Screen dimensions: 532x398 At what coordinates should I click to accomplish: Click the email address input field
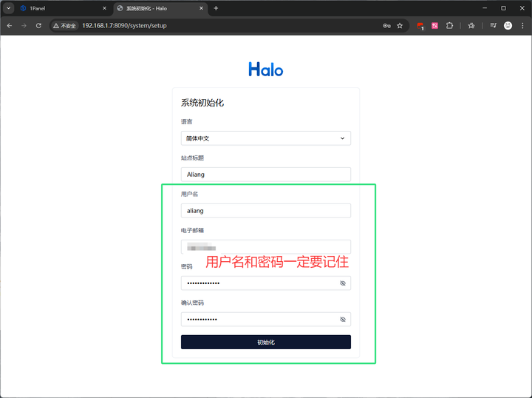pyautogui.click(x=266, y=247)
